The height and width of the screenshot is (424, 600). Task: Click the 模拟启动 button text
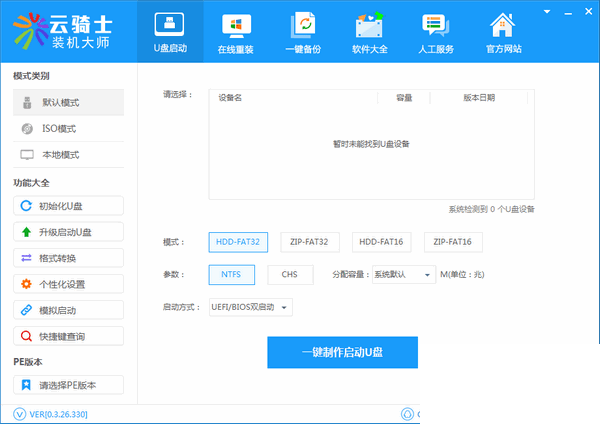(x=57, y=310)
